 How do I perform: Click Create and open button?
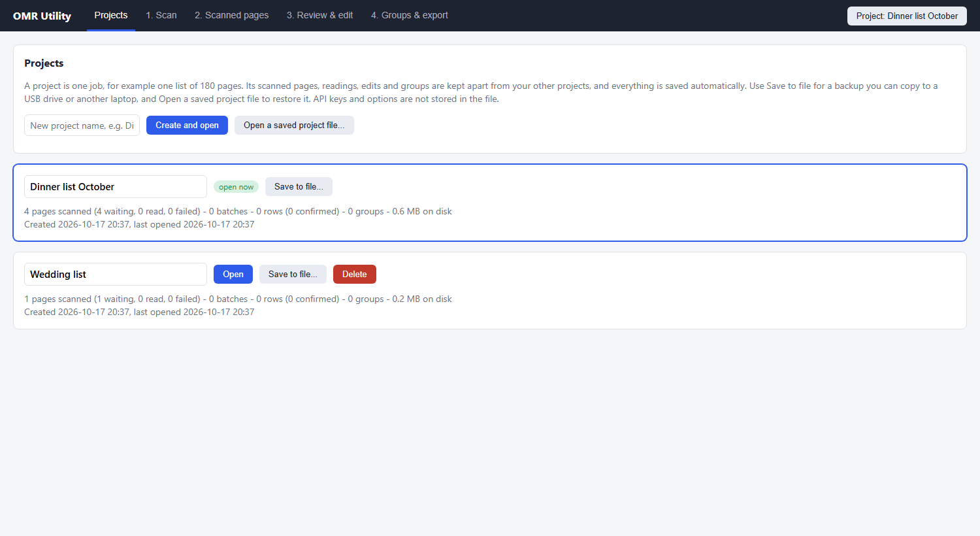coord(187,126)
